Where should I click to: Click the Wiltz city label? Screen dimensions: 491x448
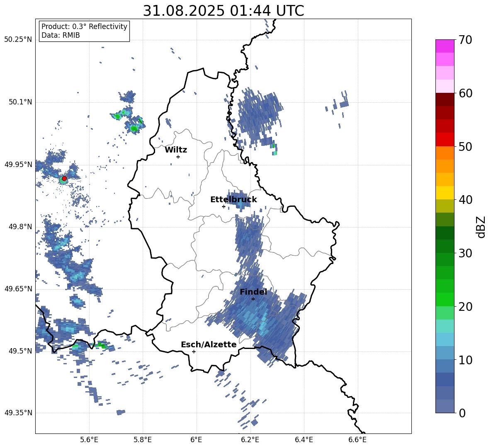point(176,150)
